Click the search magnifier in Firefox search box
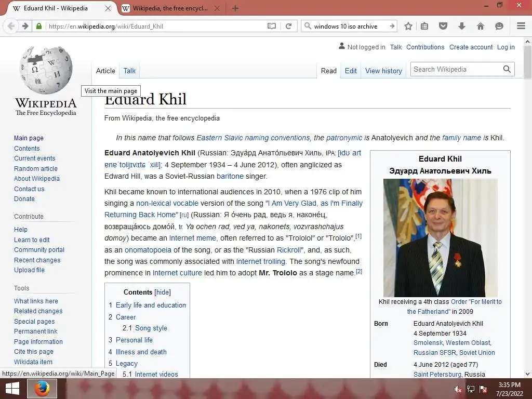 pyautogui.click(x=308, y=26)
